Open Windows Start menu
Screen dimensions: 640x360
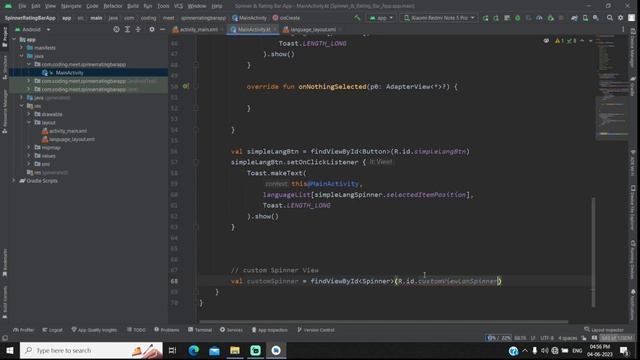[x=9, y=351]
